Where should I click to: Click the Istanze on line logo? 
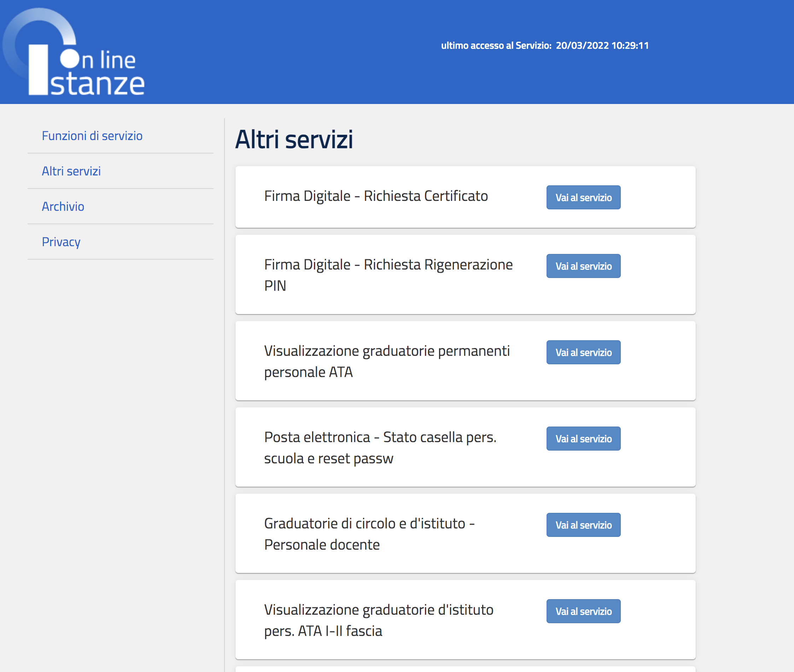coord(76,57)
